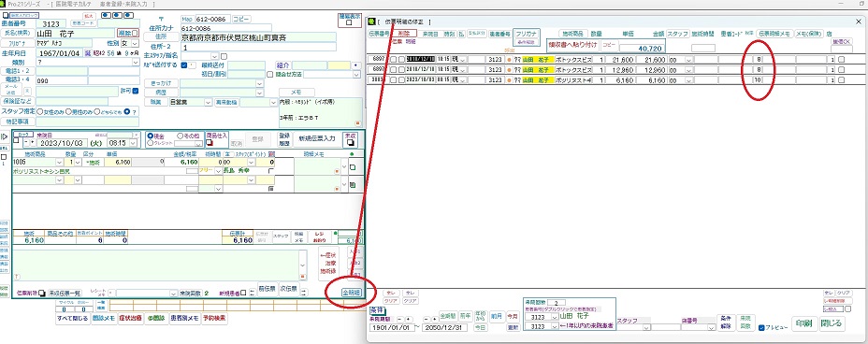Tick the 削除 checkbox beside patient name
The height and width of the screenshot is (344, 868).
coord(135,33)
